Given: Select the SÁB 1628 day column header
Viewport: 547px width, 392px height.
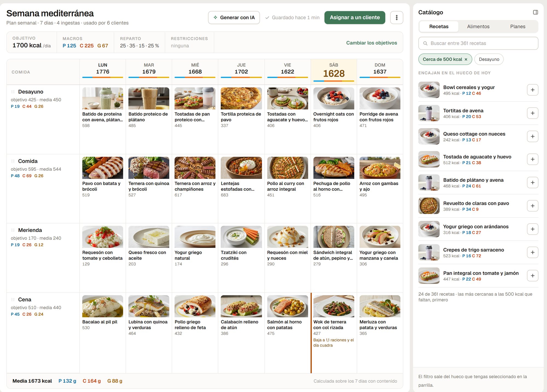Looking at the screenshot, I should 334,72.
